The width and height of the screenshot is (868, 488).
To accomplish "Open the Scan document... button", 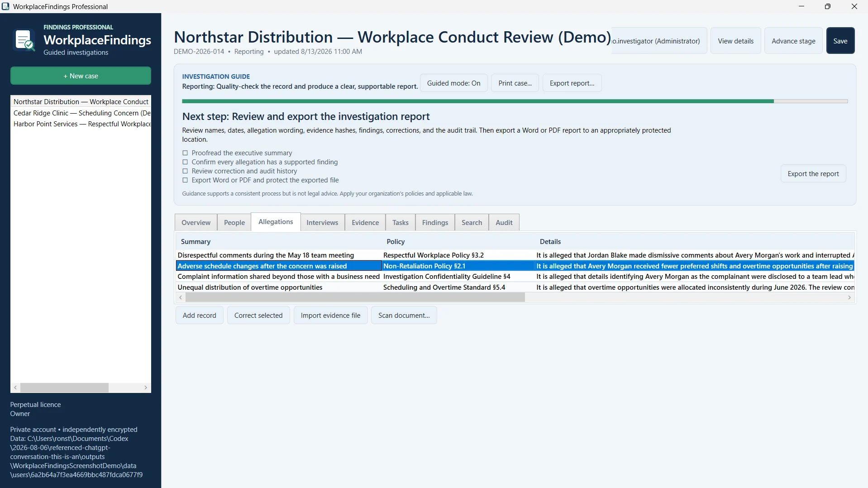I will coord(404,316).
